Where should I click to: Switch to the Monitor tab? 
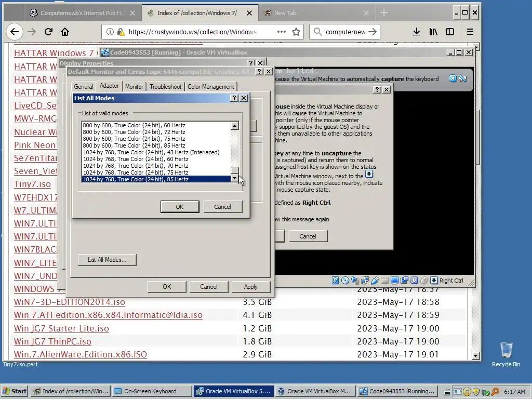tap(134, 87)
